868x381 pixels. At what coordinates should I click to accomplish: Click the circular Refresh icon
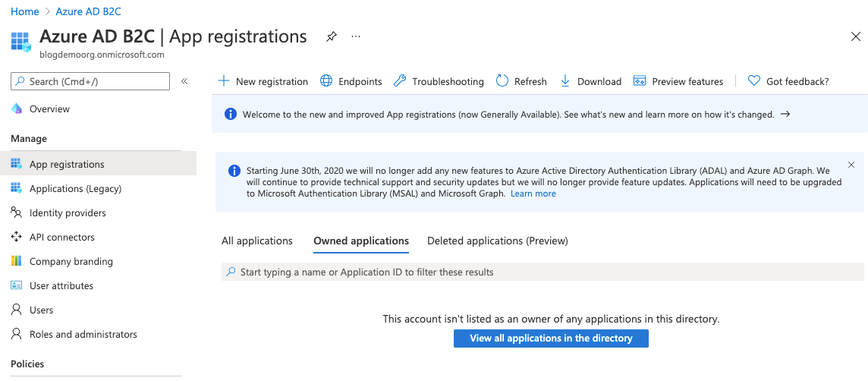tap(502, 81)
